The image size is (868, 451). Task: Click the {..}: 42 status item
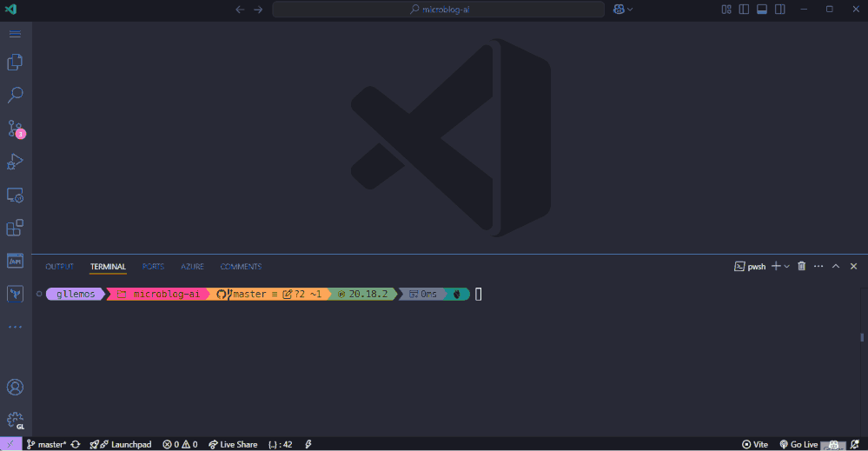(280, 444)
